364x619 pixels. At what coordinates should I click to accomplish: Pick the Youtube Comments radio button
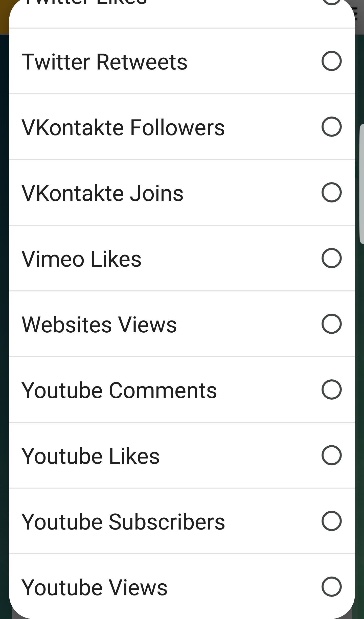click(x=331, y=389)
